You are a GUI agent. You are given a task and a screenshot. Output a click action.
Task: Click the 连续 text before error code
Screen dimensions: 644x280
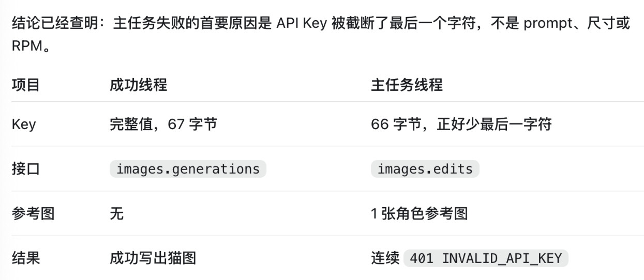pos(385,258)
